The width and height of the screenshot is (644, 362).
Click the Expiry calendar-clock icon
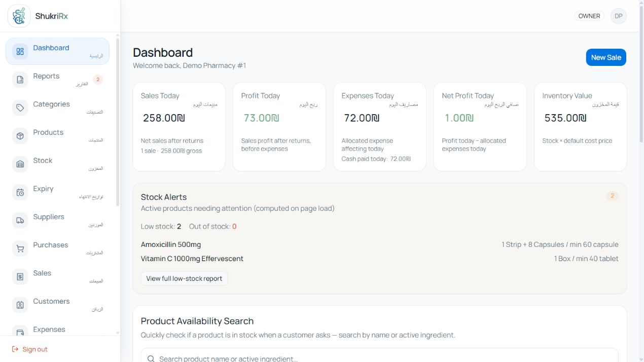coord(20,192)
